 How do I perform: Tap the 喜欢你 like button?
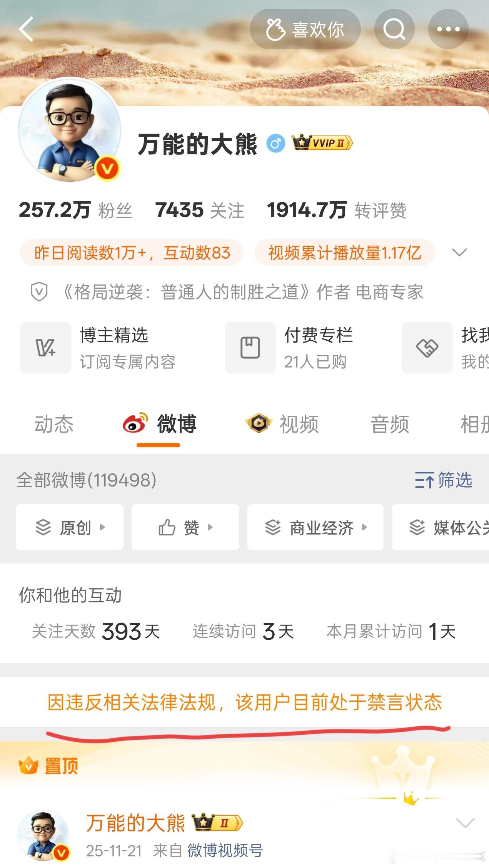pos(305,29)
